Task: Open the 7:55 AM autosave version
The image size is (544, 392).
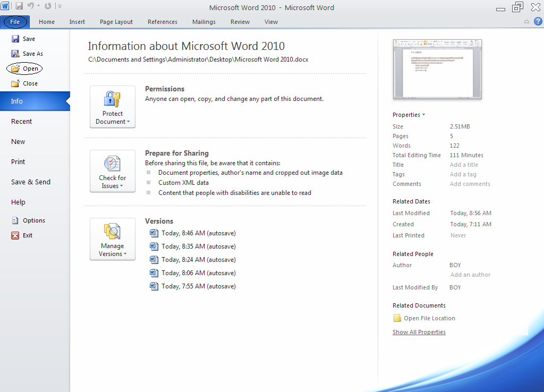Action: click(x=193, y=286)
